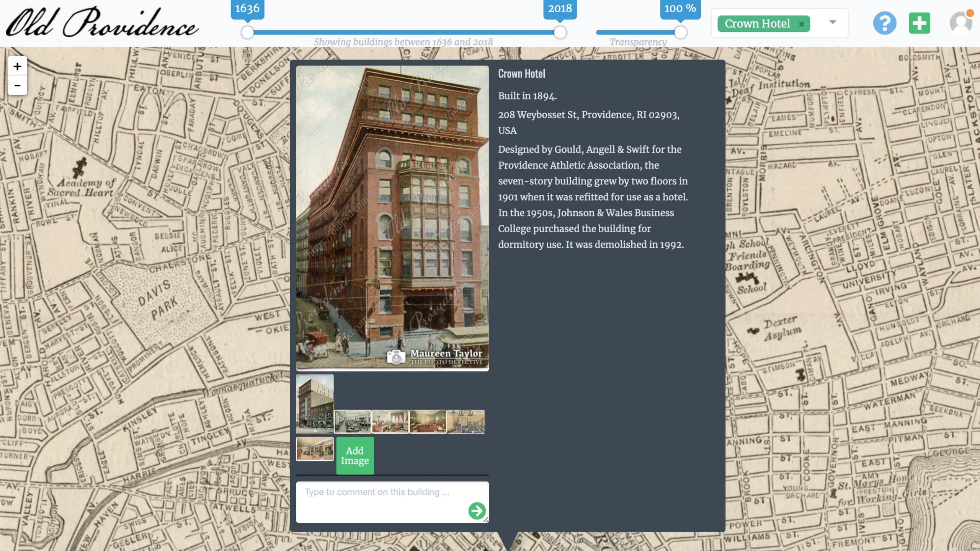Click the 1636 start year slider handle
This screenshot has height=551, width=980.
247,33
